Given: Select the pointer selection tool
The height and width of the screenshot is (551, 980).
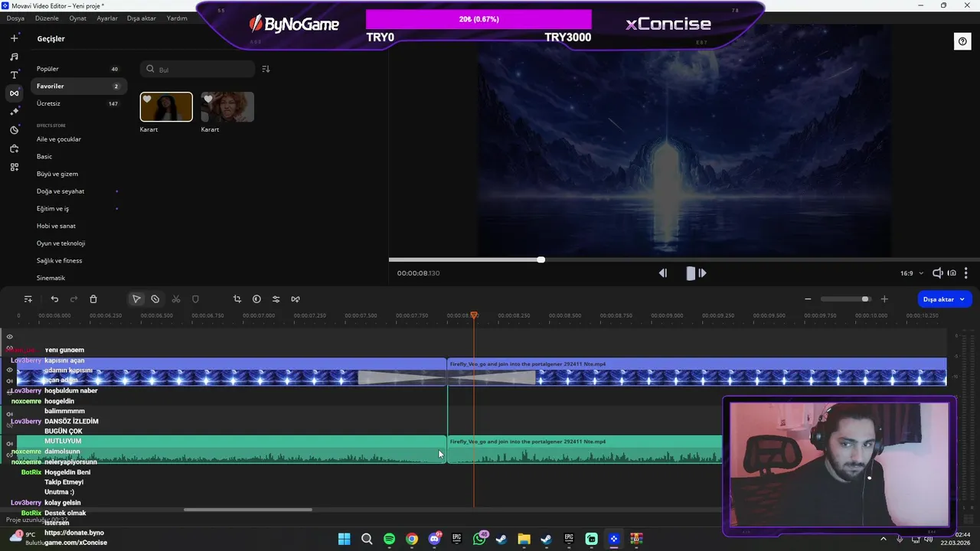Looking at the screenshot, I should point(136,299).
